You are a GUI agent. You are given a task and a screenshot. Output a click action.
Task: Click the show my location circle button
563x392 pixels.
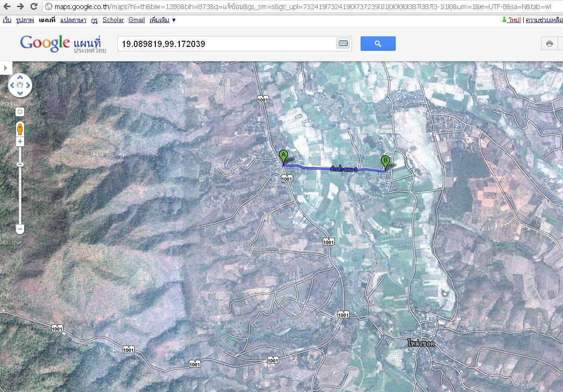click(x=20, y=112)
